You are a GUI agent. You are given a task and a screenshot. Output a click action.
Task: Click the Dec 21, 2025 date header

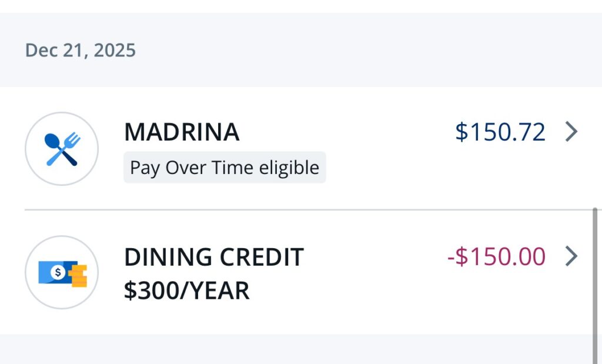(x=80, y=50)
